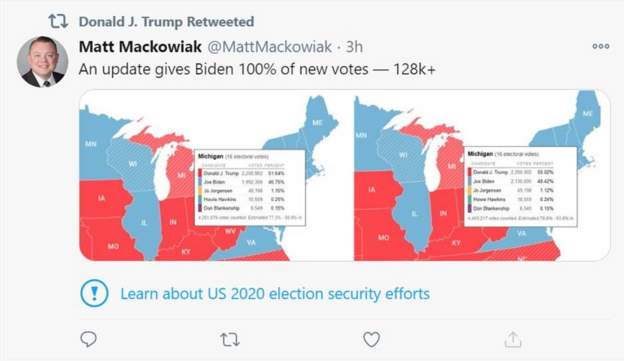Open the three-dot more options menu
This screenshot has height=361, width=624.
[x=601, y=46]
